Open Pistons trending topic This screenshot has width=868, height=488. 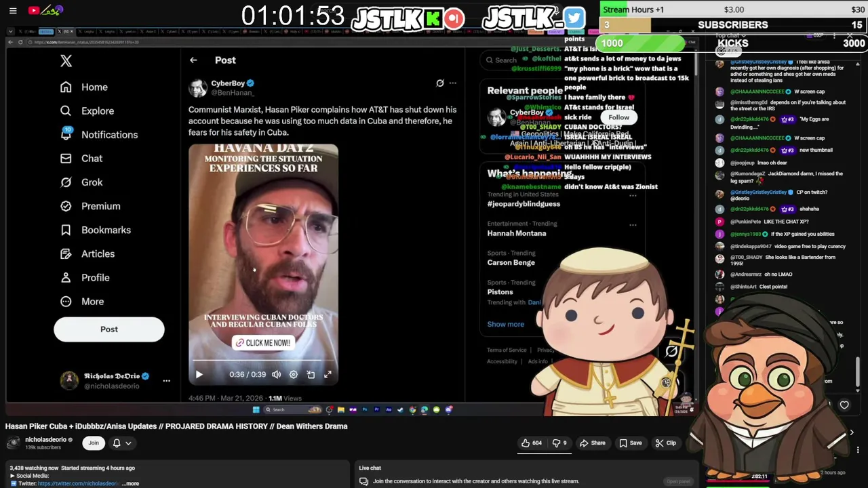pyautogui.click(x=500, y=292)
